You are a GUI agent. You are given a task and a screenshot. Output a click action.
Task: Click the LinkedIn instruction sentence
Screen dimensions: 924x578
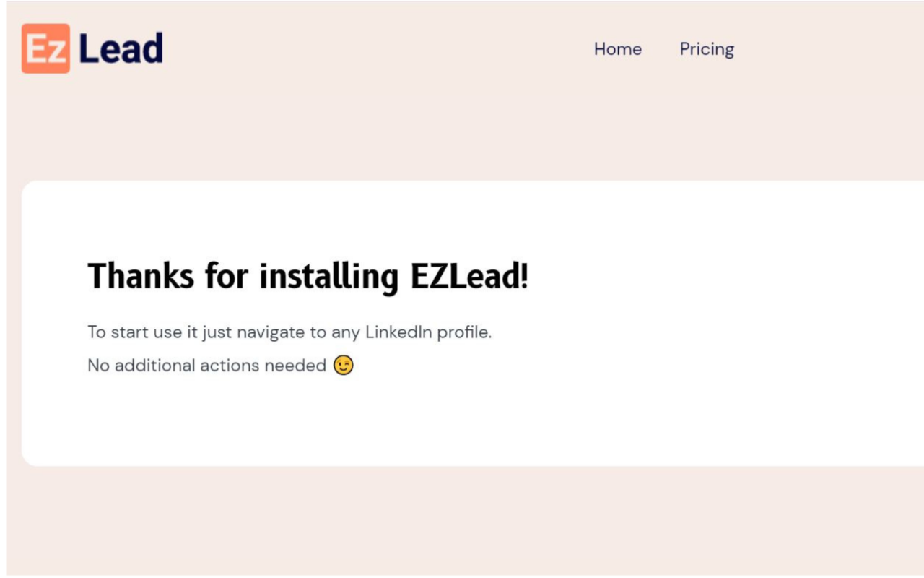[x=288, y=332]
